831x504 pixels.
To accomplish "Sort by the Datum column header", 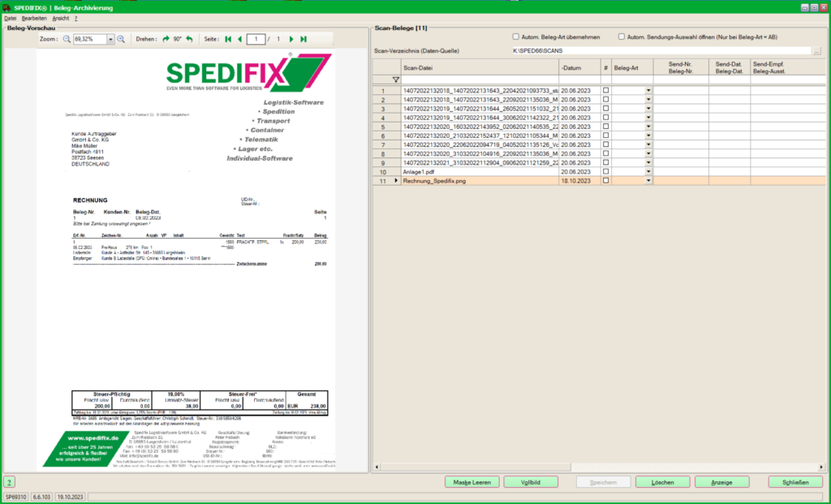I will 579,68.
